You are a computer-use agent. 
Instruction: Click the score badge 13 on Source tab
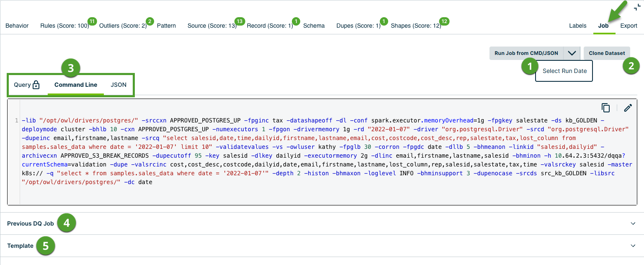tap(241, 20)
